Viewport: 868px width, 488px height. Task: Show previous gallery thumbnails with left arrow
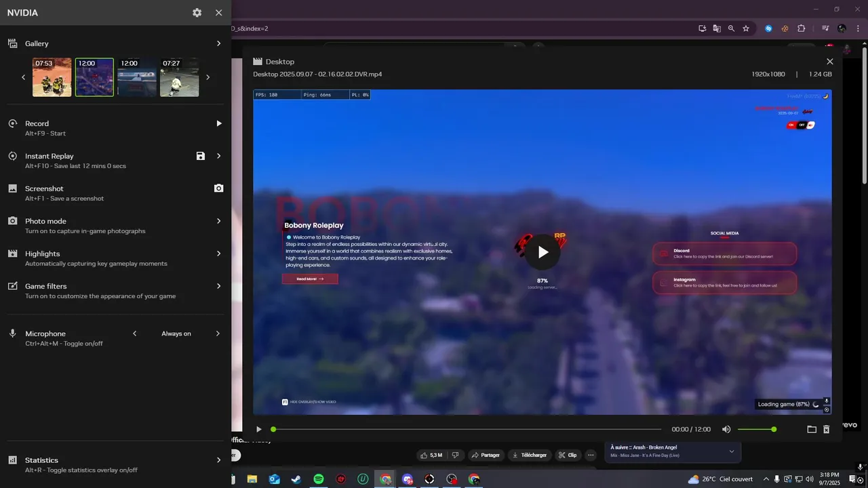coord(23,77)
